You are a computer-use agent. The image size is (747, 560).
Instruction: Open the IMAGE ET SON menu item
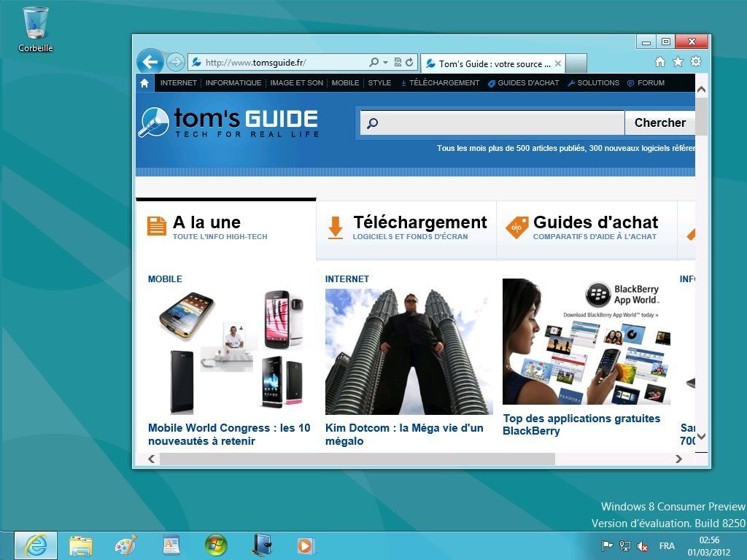[296, 83]
